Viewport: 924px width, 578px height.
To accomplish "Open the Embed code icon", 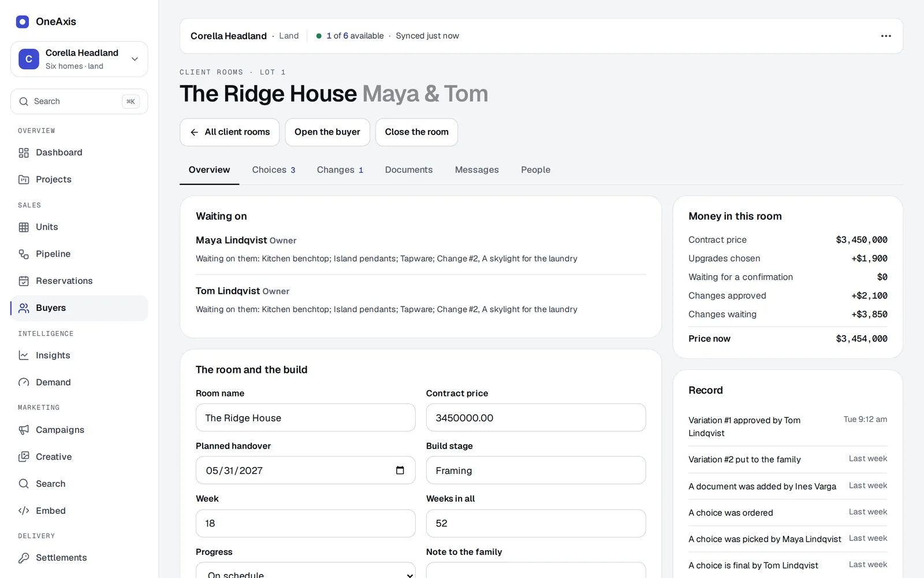I will tap(24, 511).
